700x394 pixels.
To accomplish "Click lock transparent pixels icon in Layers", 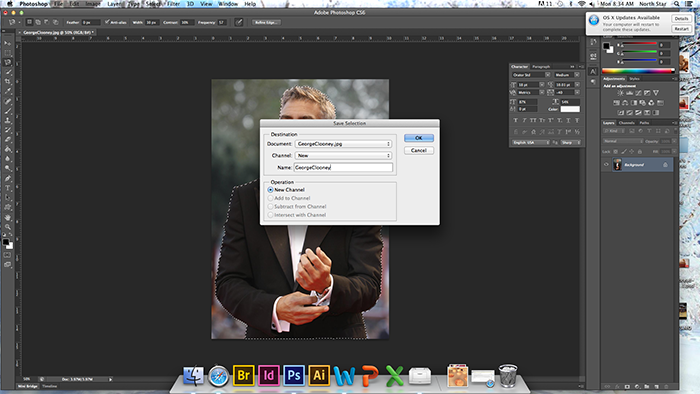I will point(616,152).
